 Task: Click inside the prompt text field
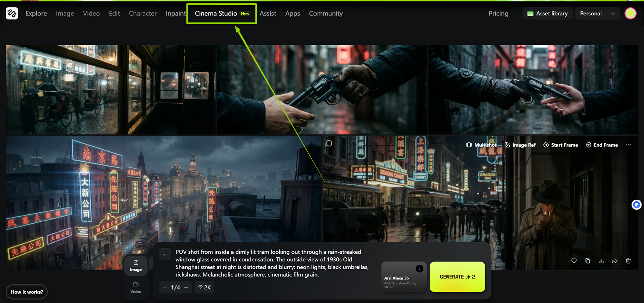pos(272,263)
